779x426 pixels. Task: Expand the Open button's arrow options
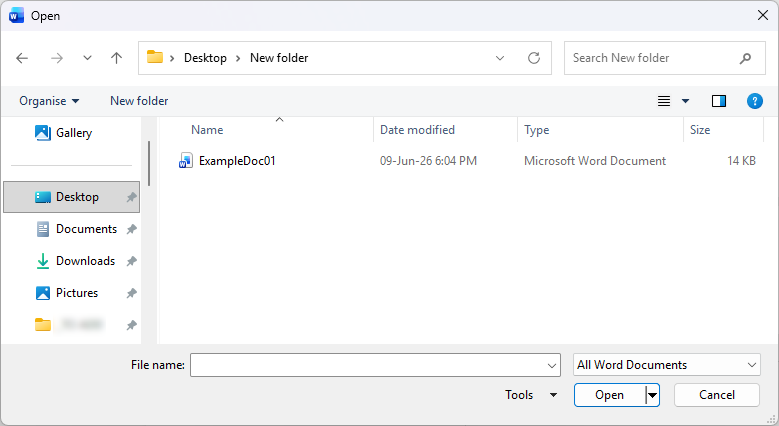pyautogui.click(x=652, y=396)
